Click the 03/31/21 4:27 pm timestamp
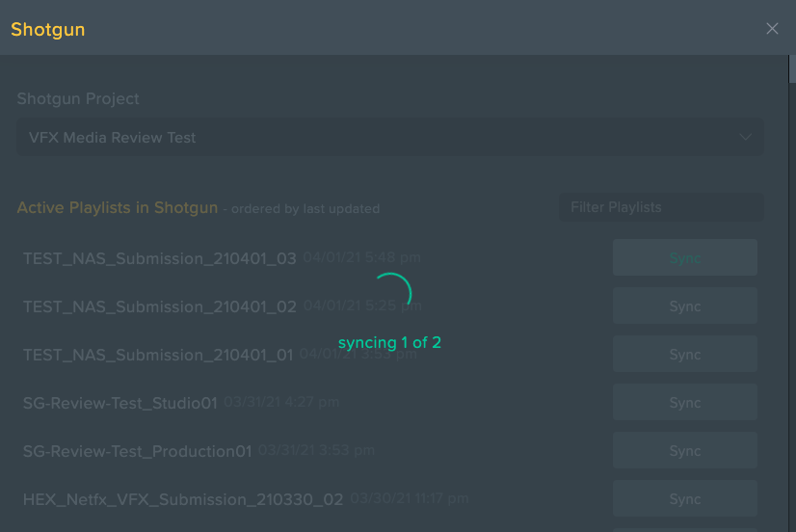 281,402
